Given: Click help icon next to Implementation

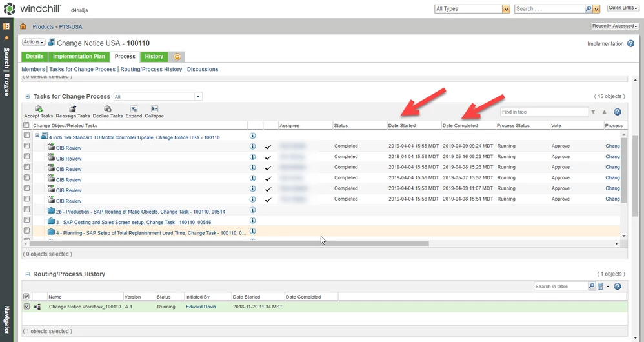Looking at the screenshot, I should tap(631, 43).
